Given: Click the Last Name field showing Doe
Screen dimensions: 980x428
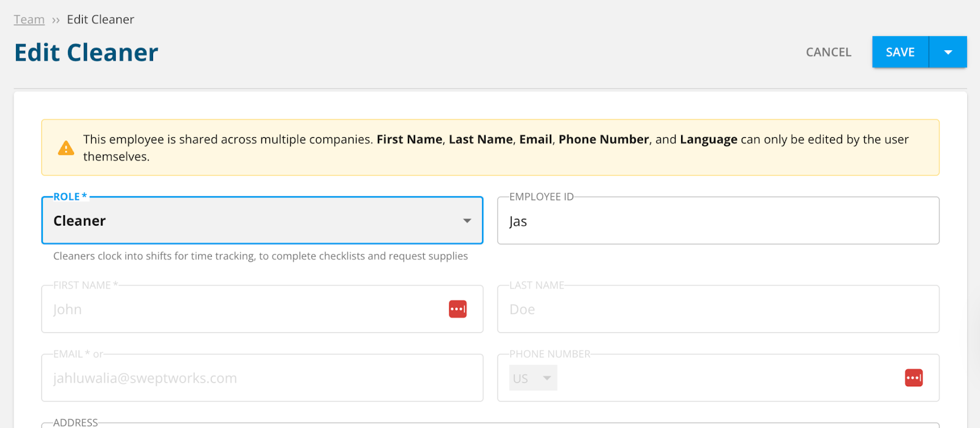Looking at the screenshot, I should click(x=718, y=310).
